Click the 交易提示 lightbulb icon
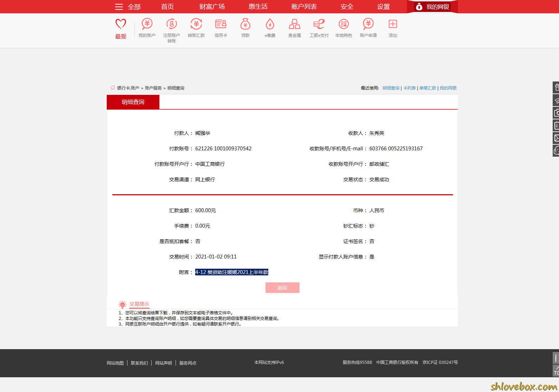 (x=123, y=304)
